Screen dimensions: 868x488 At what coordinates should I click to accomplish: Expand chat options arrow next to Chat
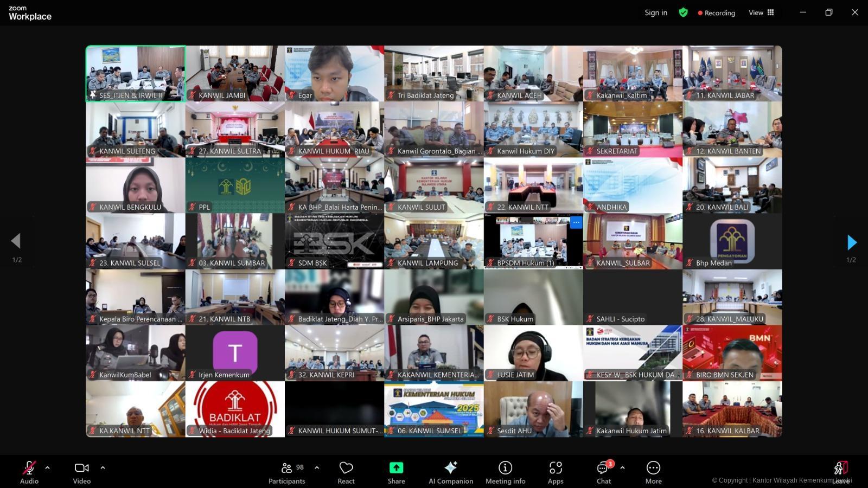pos(622,467)
